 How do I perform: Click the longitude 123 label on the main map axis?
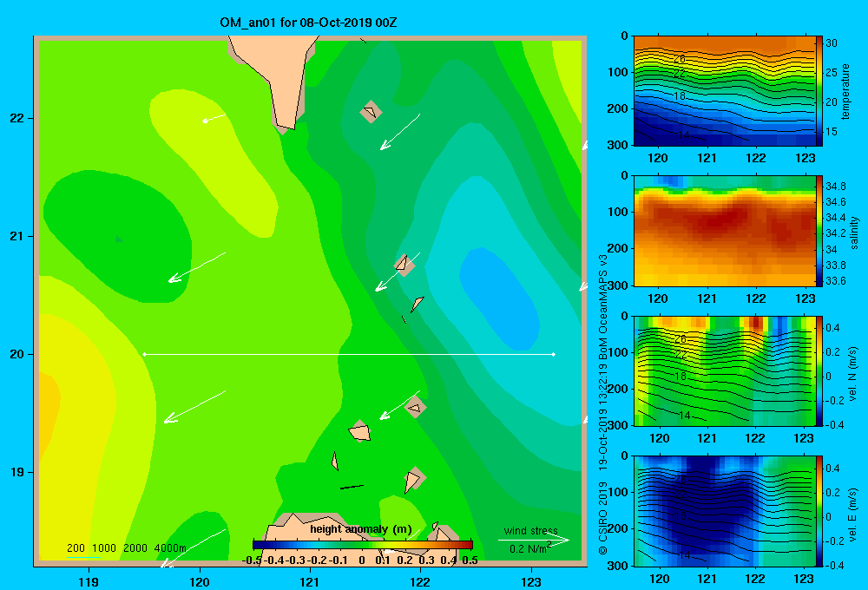pyautogui.click(x=531, y=581)
